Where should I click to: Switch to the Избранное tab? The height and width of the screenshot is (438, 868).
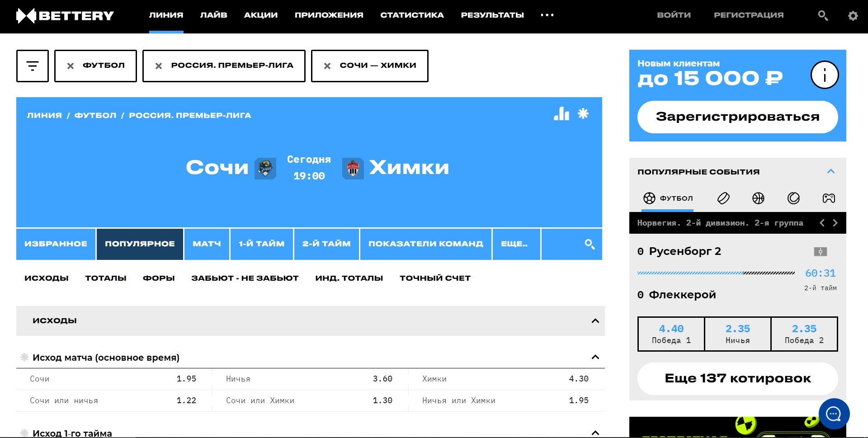pos(56,244)
